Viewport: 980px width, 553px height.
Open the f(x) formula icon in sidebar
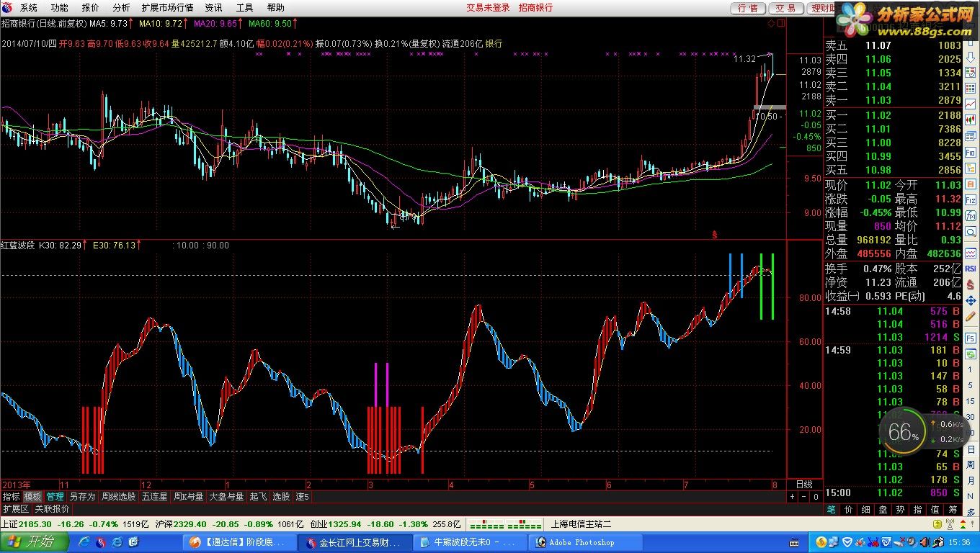coord(970,215)
